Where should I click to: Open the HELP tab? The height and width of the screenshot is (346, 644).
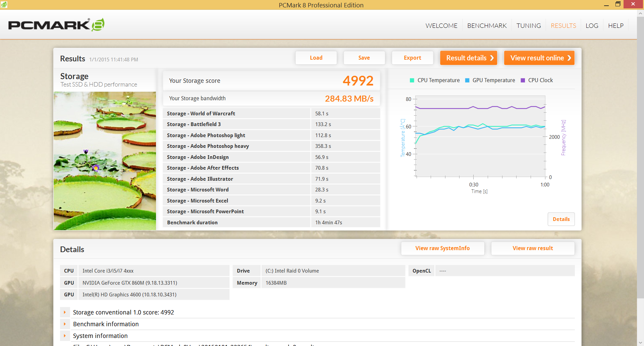point(616,25)
